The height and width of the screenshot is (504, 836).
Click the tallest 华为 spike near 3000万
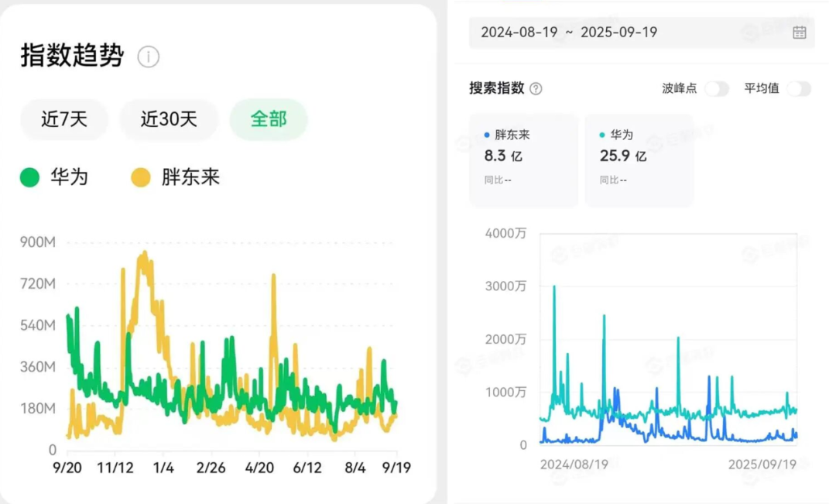(554, 287)
